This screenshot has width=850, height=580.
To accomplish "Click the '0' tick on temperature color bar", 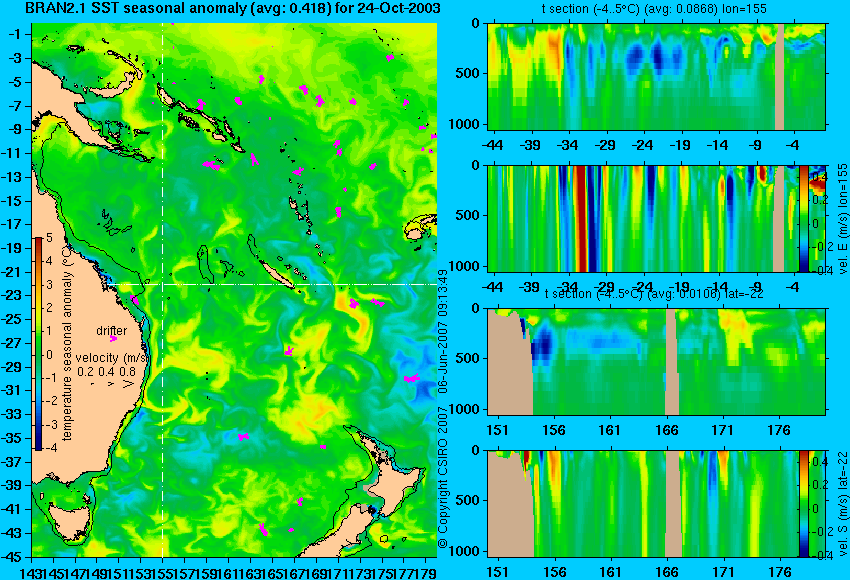I will click(49, 355).
